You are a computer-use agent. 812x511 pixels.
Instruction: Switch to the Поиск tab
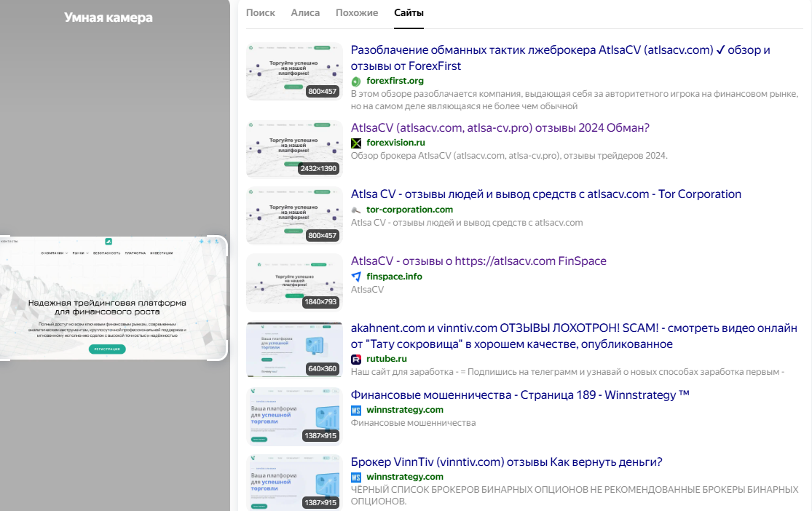261,13
